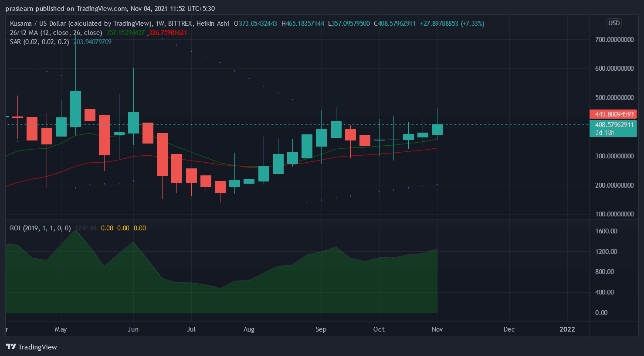The width and height of the screenshot is (644, 356).
Task: Click the lowest red candle in late July
Action: tap(220, 187)
